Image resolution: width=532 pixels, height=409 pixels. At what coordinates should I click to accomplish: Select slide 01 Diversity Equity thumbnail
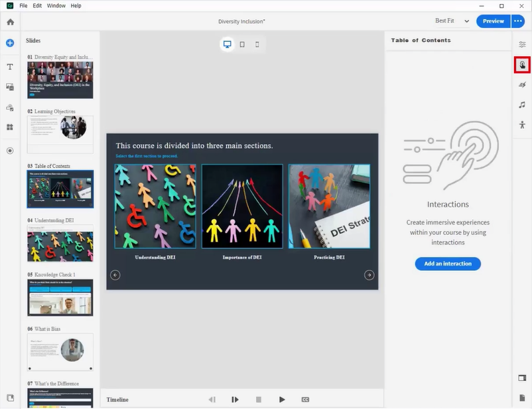click(x=60, y=80)
